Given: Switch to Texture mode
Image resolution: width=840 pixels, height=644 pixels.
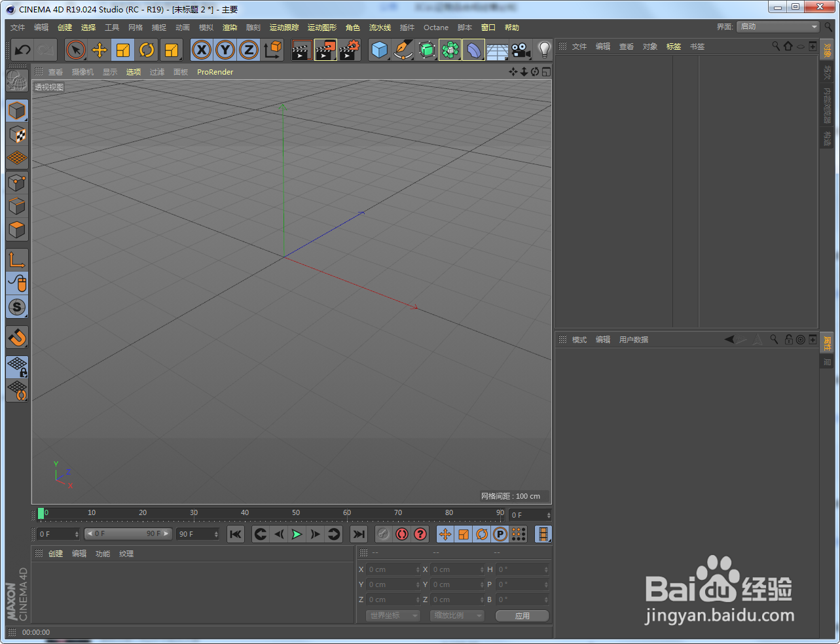Looking at the screenshot, I should (17, 134).
